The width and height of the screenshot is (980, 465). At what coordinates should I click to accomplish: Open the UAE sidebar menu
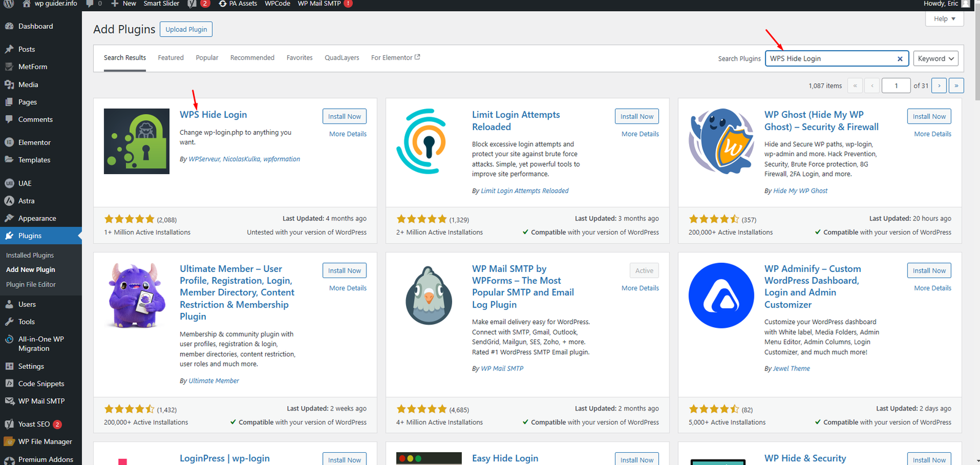[24, 183]
